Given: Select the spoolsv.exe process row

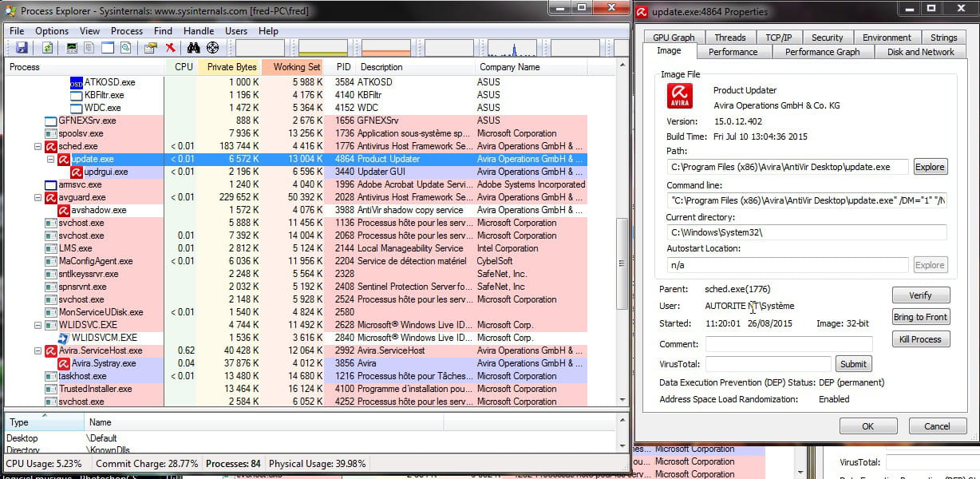Looking at the screenshot, I should pos(297,133).
